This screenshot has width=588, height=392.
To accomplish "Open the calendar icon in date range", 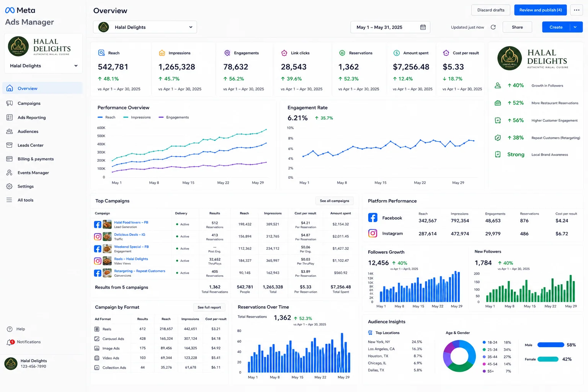I will 423,27.
